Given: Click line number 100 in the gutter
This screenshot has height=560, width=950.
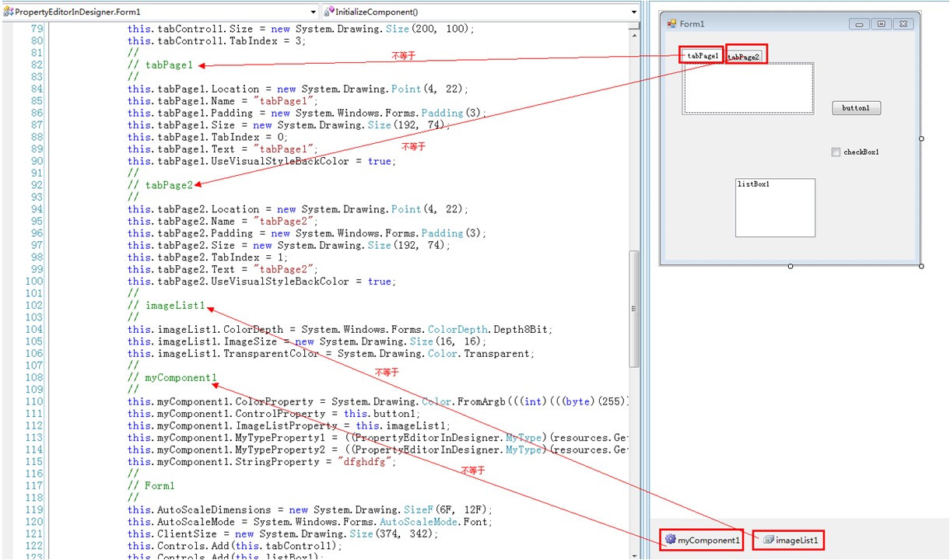Looking at the screenshot, I should [34, 282].
